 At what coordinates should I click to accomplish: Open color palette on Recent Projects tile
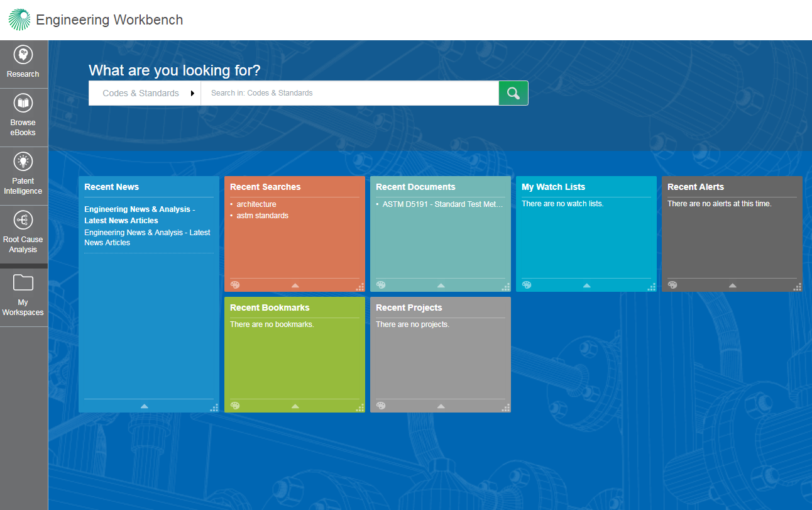(381, 406)
